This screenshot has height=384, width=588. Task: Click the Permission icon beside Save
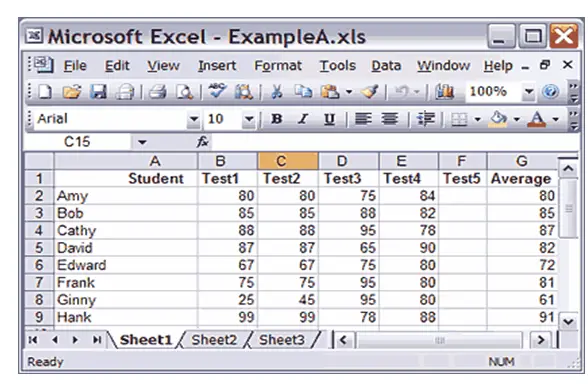point(125,92)
